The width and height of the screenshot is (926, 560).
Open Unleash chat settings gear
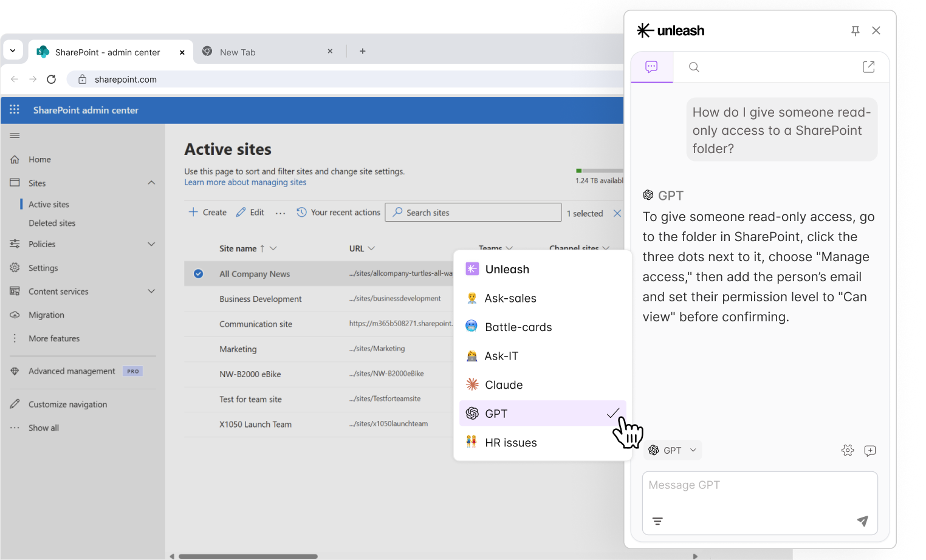click(848, 450)
